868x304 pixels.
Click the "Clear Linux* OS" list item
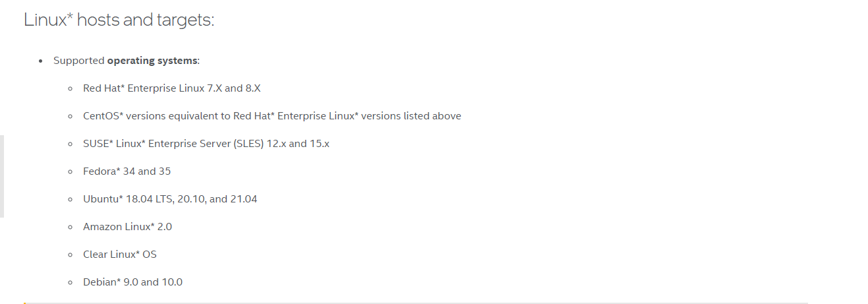click(x=119, y=255)
